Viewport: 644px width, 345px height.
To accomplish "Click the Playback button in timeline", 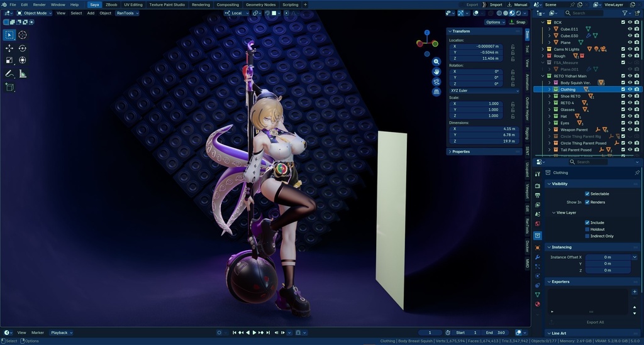I will (x=62, y=332).
